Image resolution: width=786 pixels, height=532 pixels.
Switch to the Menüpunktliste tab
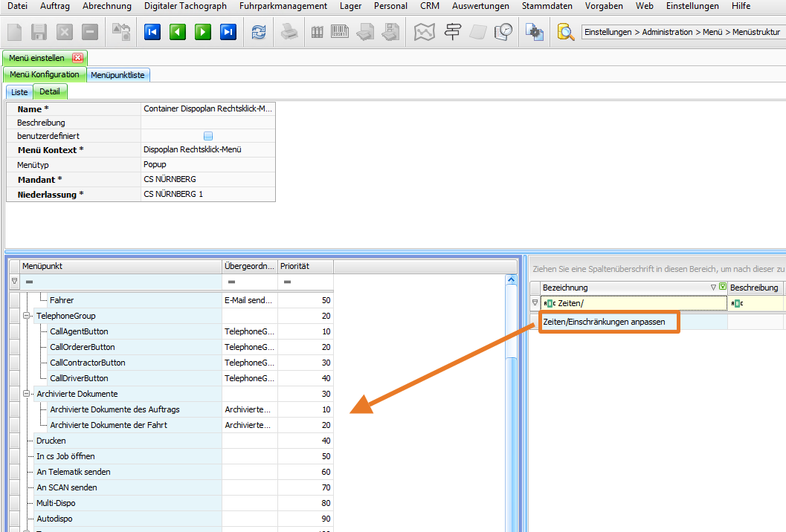117,75
